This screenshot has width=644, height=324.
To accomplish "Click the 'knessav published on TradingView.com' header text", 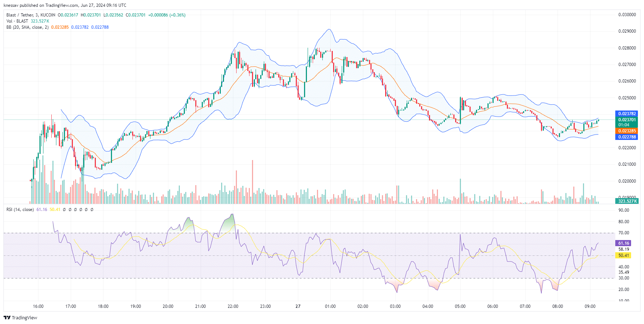I will 41,5.
